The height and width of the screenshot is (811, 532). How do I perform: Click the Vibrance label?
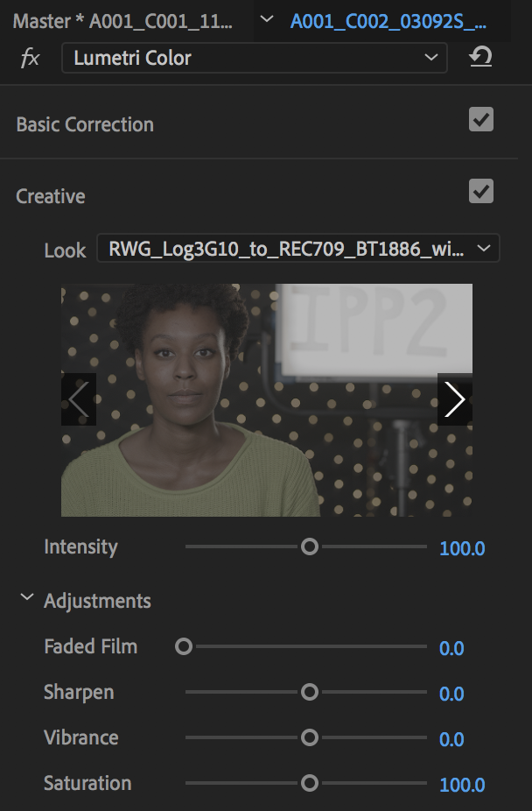pos(81,737)
